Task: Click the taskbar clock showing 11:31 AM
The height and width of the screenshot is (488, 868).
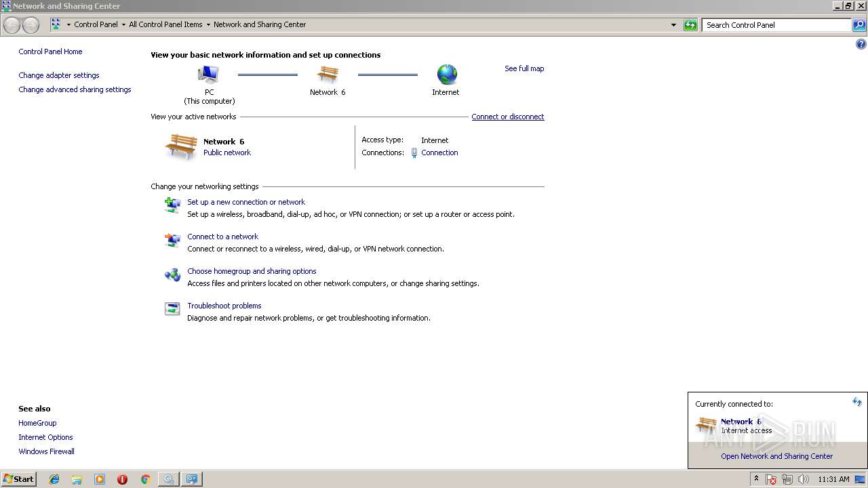Action: click(833, 479)
